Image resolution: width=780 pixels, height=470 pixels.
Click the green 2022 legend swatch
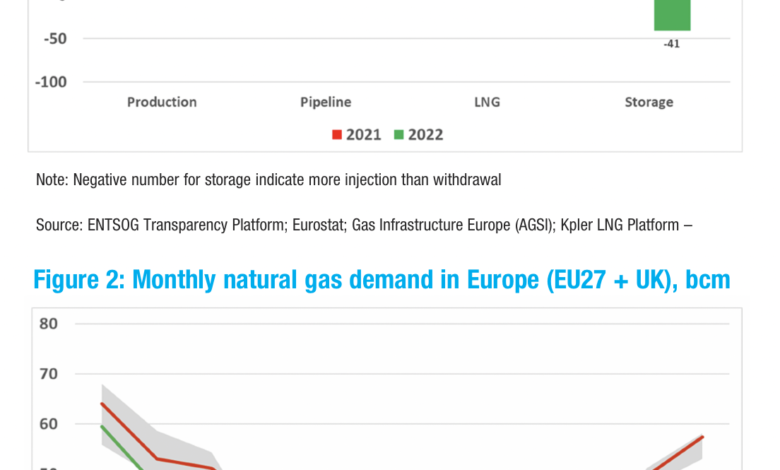coord(398,134)
